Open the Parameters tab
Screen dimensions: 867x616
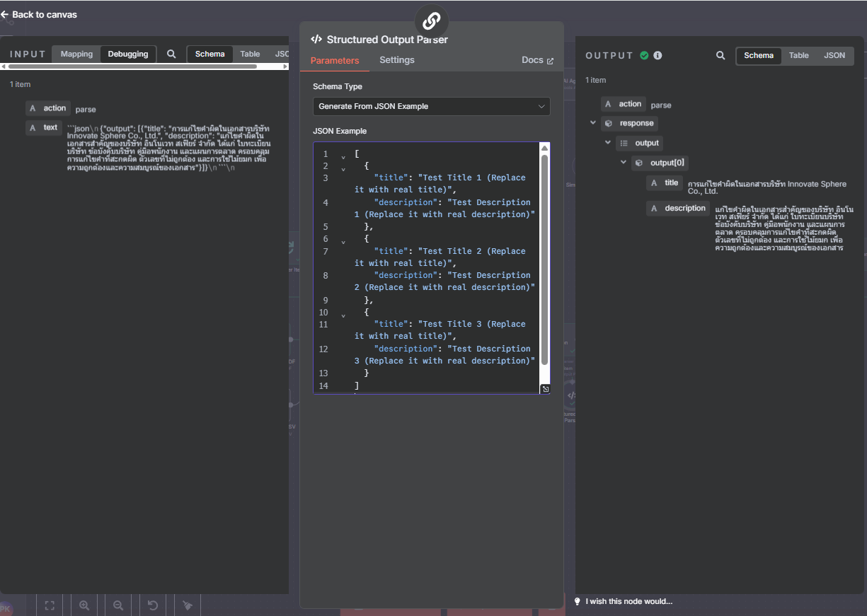[335, 60]
